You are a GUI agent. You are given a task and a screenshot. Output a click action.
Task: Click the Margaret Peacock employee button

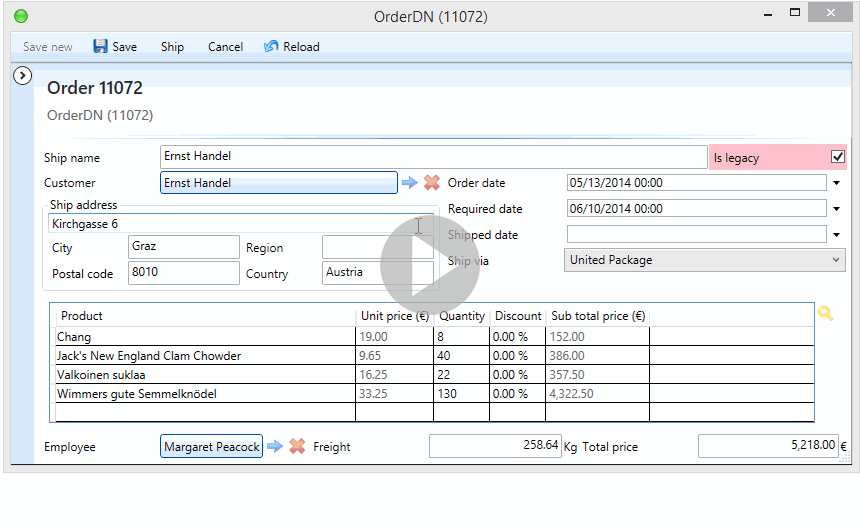point(211,447)
